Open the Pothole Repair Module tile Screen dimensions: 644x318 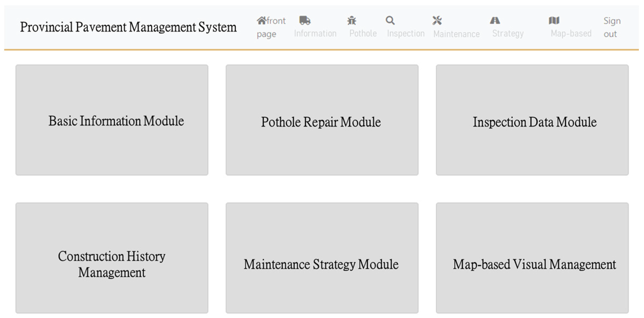point(322,120)
